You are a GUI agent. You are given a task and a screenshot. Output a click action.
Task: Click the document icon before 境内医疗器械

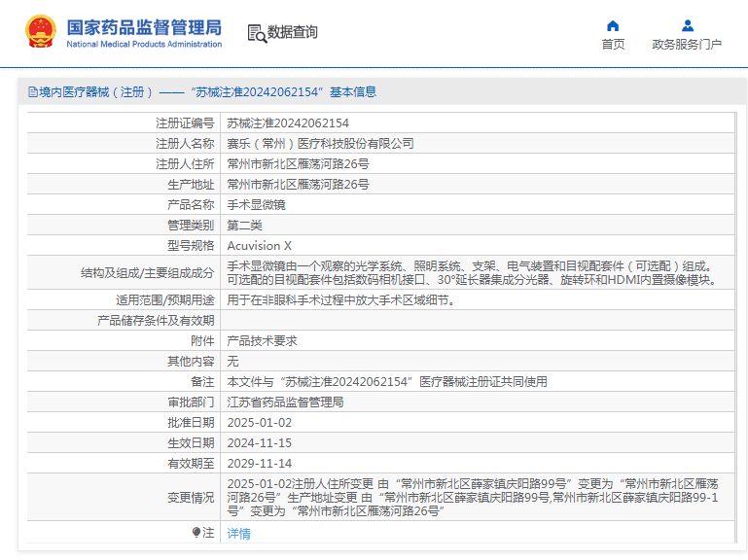[32, 91]
